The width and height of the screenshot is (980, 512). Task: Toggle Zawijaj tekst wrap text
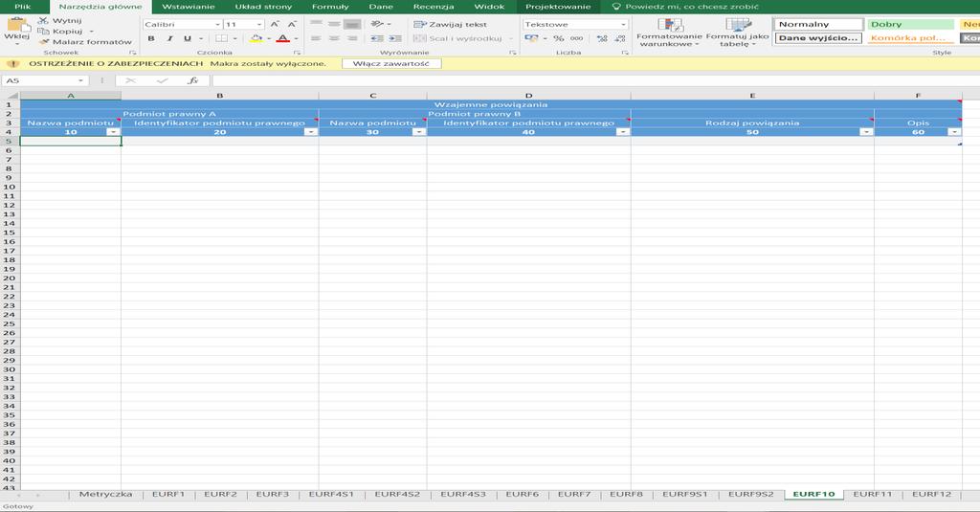[x=450, y=24]
